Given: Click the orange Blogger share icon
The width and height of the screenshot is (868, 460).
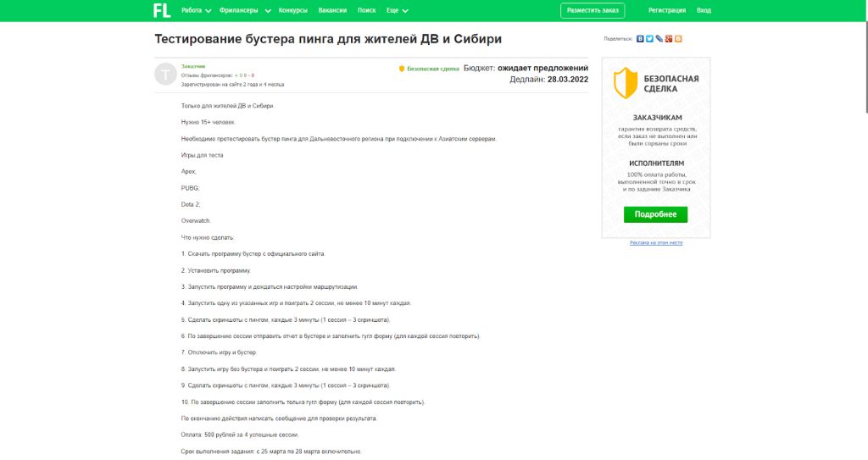Looking at the screenshot, I should point(678,39).
